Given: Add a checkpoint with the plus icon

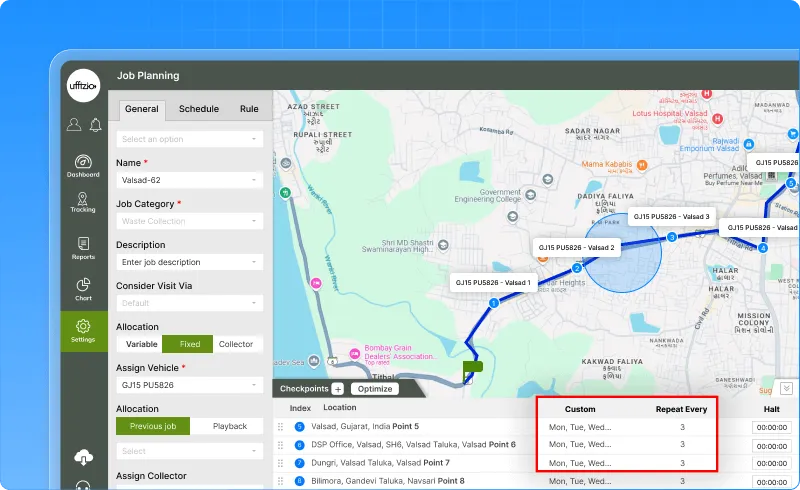Looking at the screenshot, I should (337, 389).
